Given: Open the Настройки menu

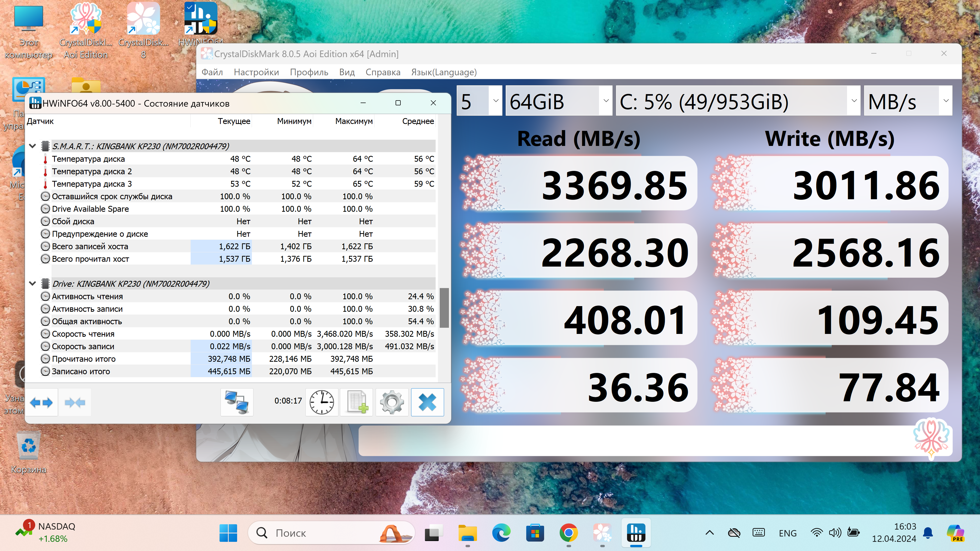Looking at the screenshot, I should (x=256, y=72).
